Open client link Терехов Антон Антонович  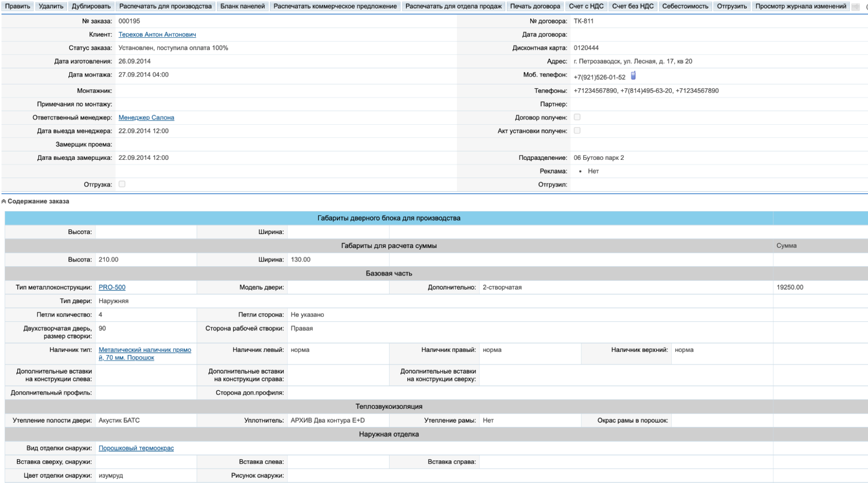(x=157, y=34)
